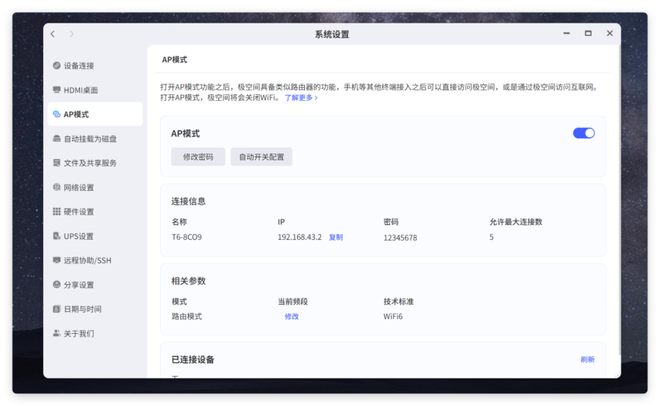The height and width of the screenshot is (406, 660).
Task: Click the 自动挂载为磁盘 disk icon
Action: [x=57, y=139]
